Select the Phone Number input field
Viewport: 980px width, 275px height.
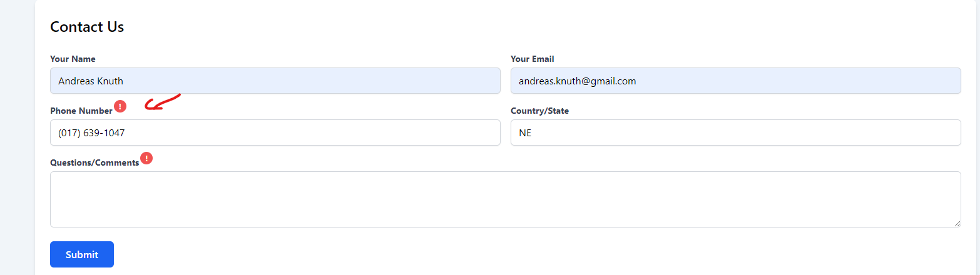coord(275,132)
